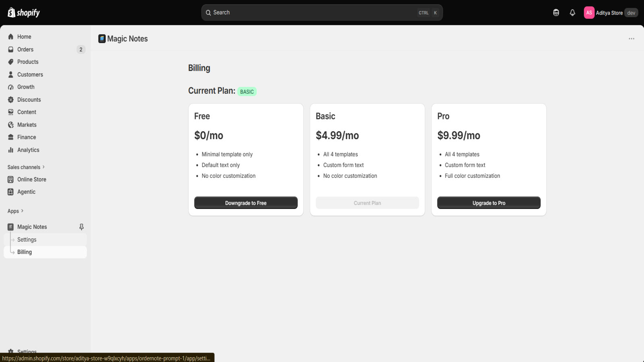The height and width of the screenshot is (362, 644).
Task: Open Products in the sidebar
Action: pyautogui.click(x=45, y=62)
